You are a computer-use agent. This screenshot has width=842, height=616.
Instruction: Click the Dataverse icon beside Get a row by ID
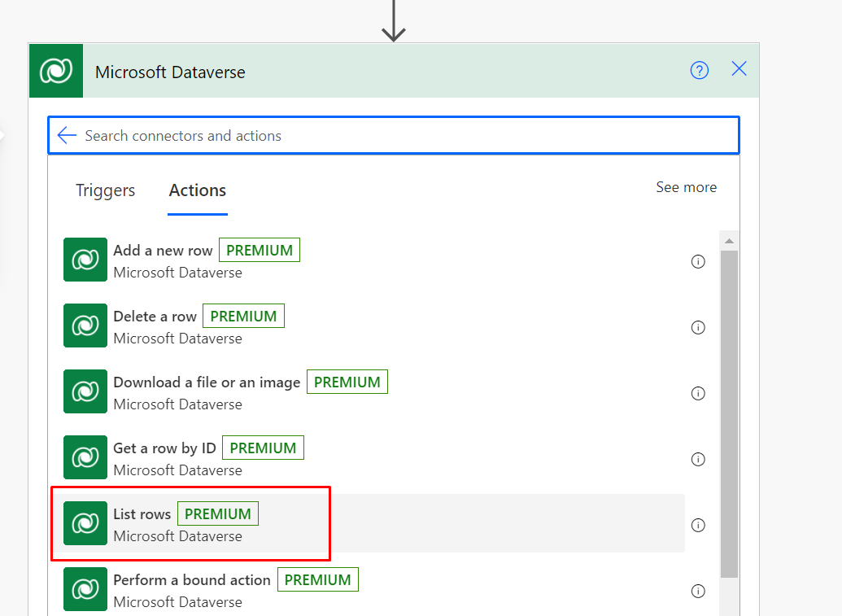[x=85, y=457]
